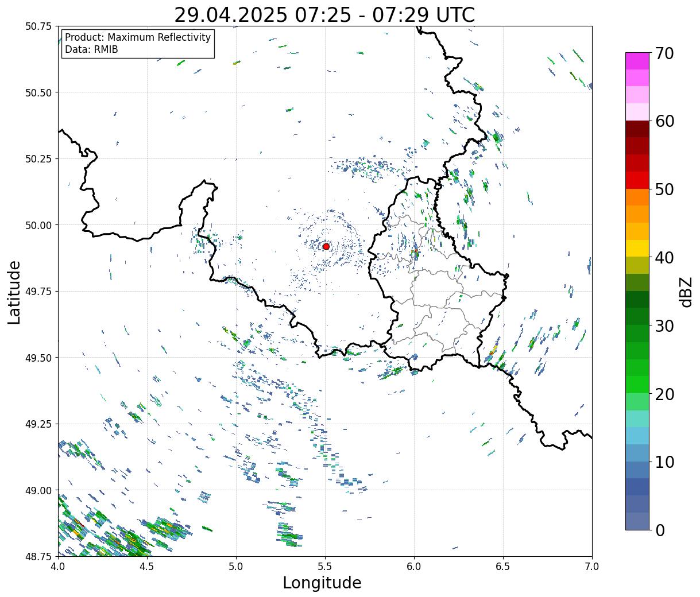Click longitude tick label 5.0
The height and width of the screenshot is (597, 700).
tap(236, 567)
